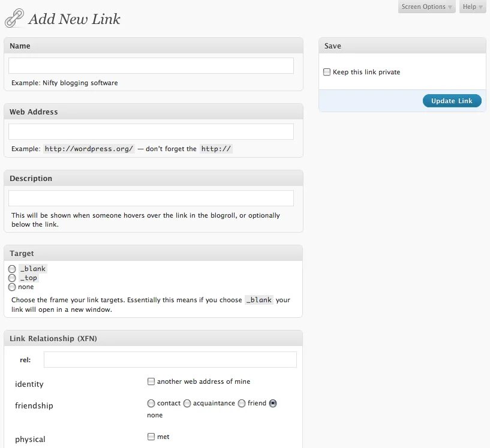The height and width of the screenshot is (448, 490).
Task: Set friendship to contact
Action: click(151, 403)
